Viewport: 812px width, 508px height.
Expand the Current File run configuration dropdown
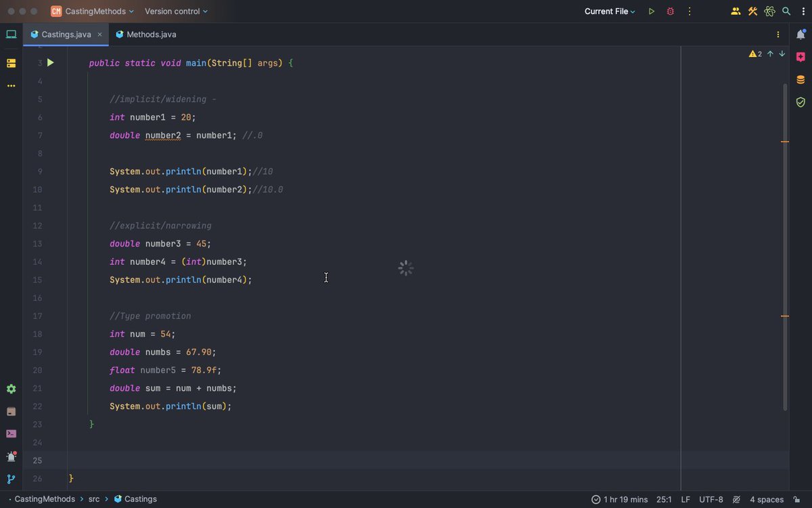(x=610, y=12)
